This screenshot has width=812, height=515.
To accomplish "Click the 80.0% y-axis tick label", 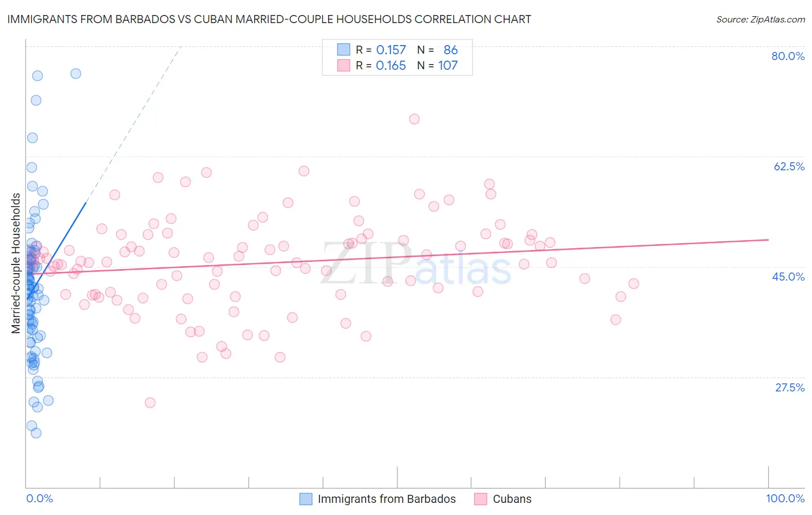I will pos(788,56).
